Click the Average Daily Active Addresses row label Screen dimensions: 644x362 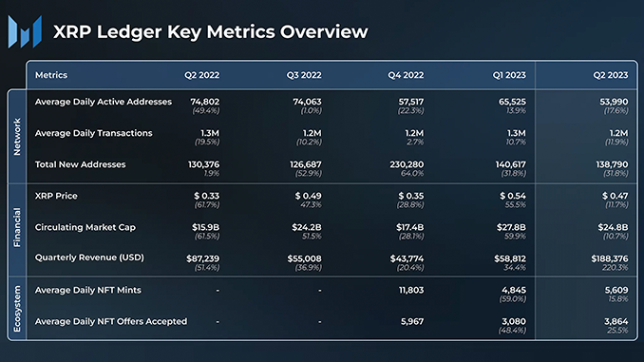point(104,102)
